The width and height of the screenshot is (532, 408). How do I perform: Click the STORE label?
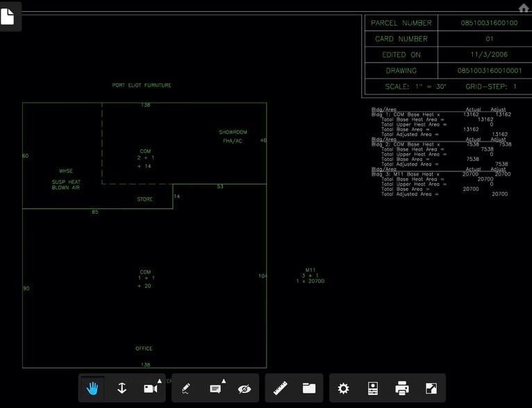pos(145,199)
